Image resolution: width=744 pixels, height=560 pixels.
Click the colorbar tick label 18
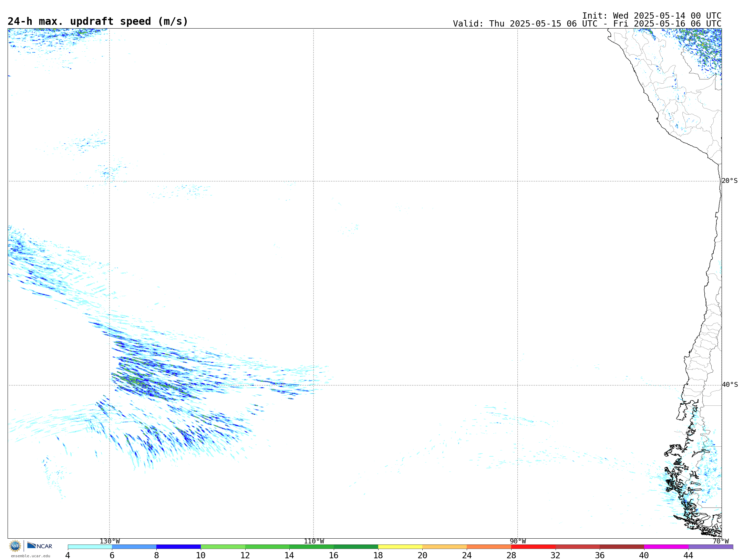[x=378, y=556]
